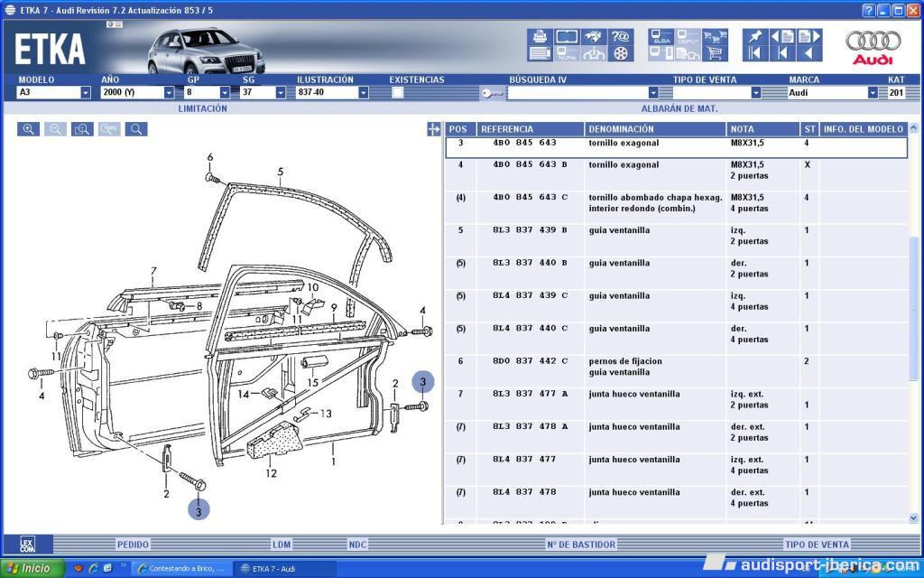The image size is (924, 578).
Task: Expand the Búsqueda IV dropdown
Action: [653, 93]
